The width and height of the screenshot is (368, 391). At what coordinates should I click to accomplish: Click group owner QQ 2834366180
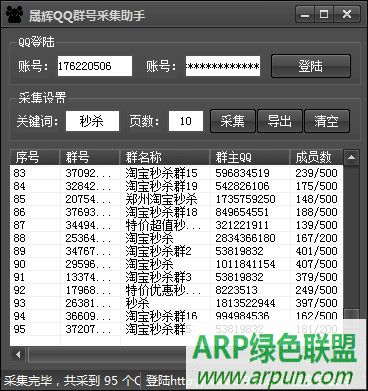tap(245, 238)
